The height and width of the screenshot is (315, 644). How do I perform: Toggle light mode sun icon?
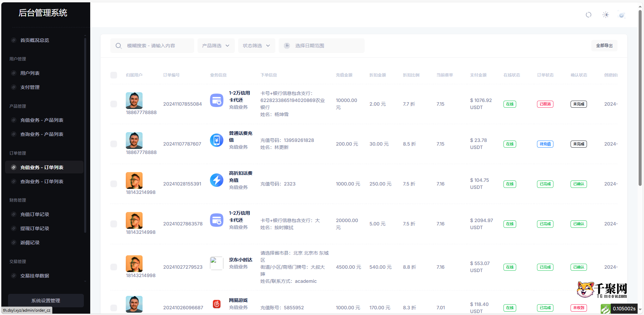pyautogui.click(x=605, y=15)
